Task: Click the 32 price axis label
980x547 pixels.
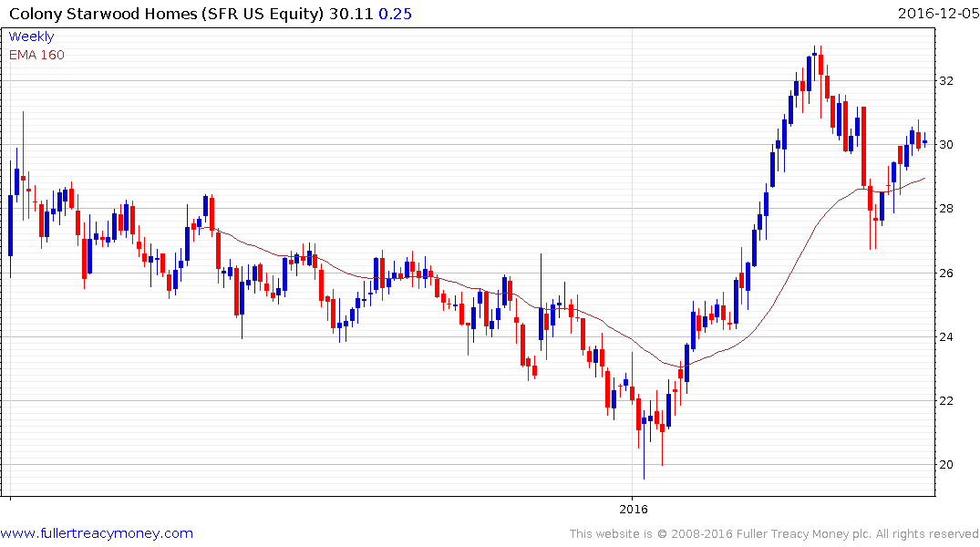Action: click(946, 80)
